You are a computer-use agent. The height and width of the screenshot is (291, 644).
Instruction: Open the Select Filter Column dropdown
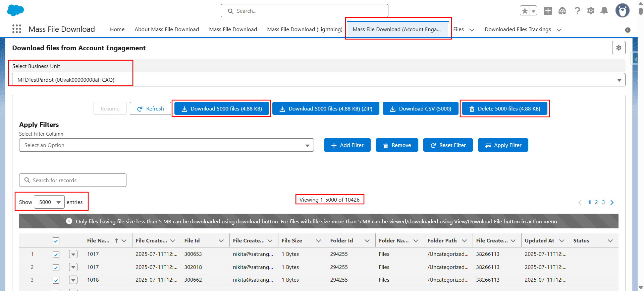[x=166, y=145]
